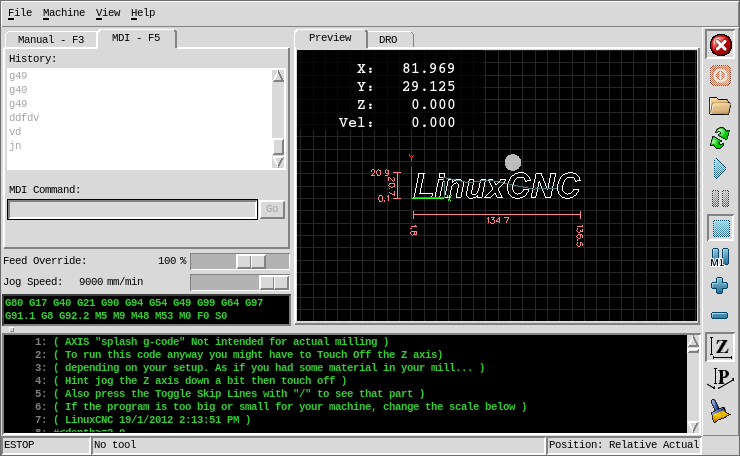
Task: Click G-code listing scrollbar down arrow
Action: [x=693, y=427]
